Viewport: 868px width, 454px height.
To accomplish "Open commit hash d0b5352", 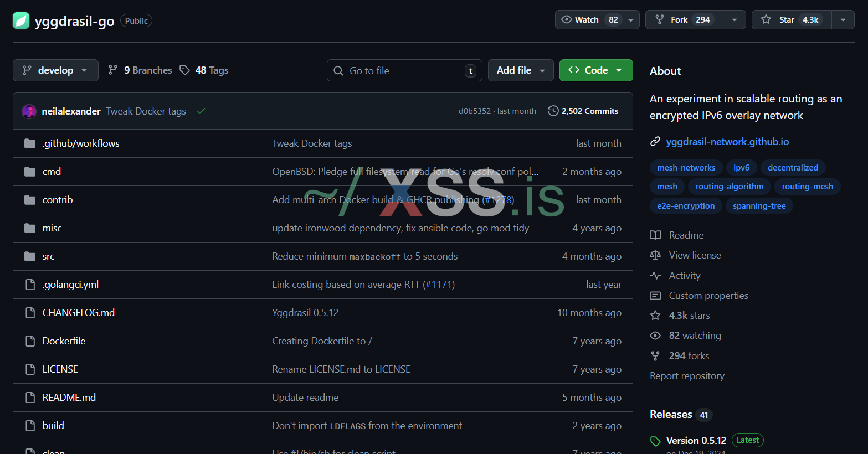I will [x=475, y=111].
